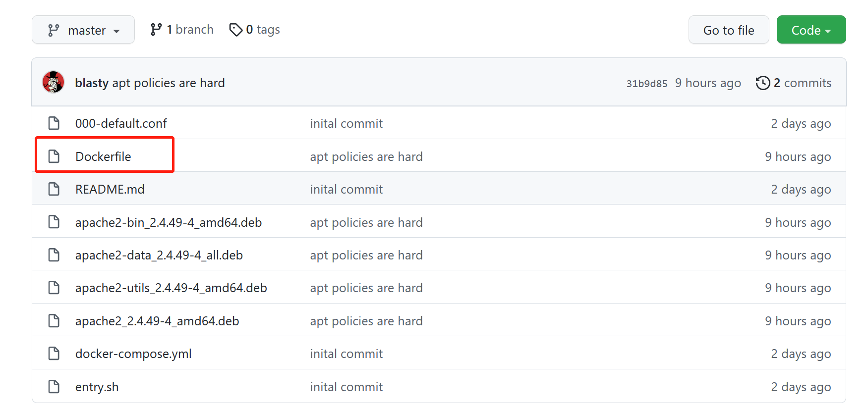The height and width of the screenshot is (408, 868).
Task: Open blasty's avatar image
Action: tap(54, 82)
